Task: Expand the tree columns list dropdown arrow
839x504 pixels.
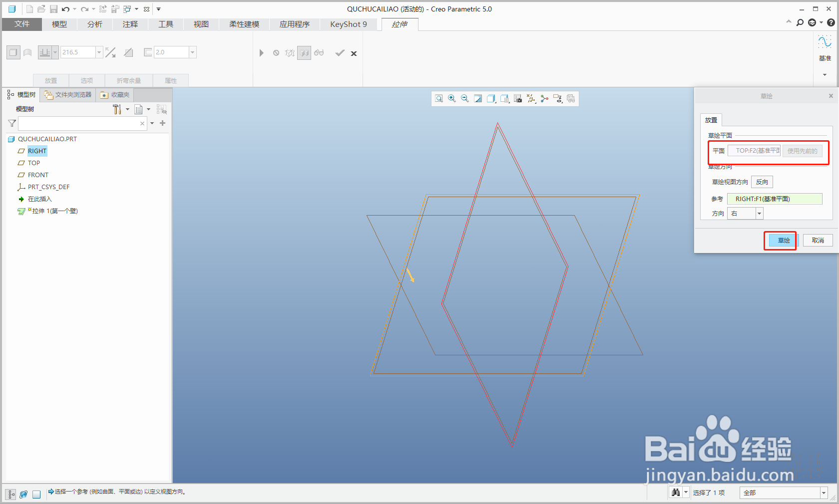Action: pos(148,109)
